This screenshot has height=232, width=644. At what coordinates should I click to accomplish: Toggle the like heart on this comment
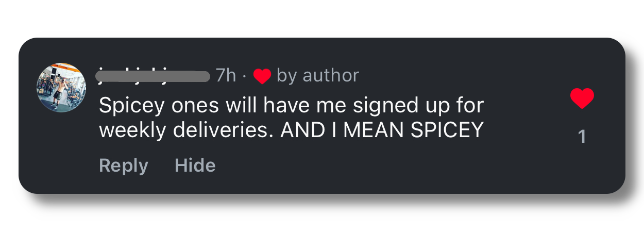coord(582,98)
